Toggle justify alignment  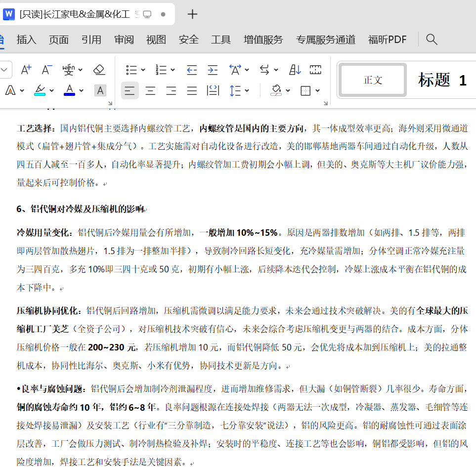[x=192, y=90]
